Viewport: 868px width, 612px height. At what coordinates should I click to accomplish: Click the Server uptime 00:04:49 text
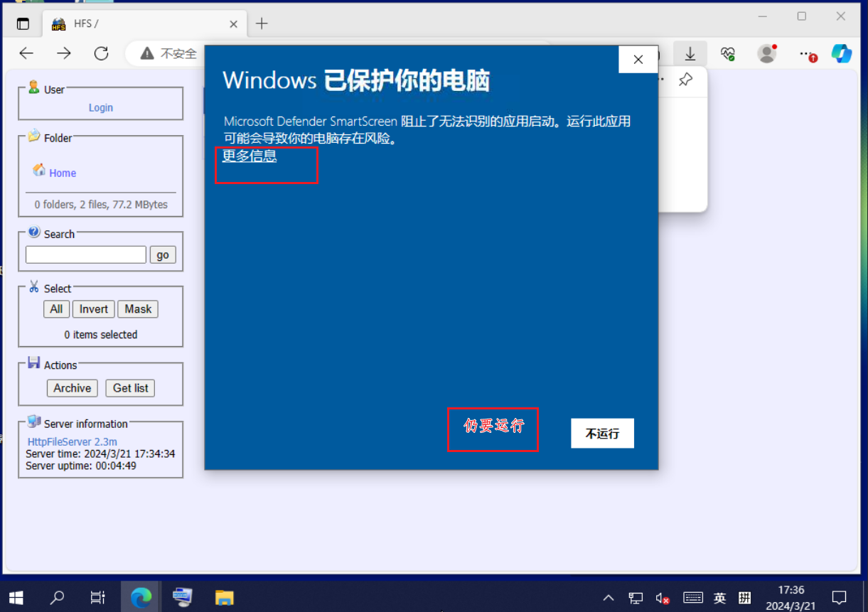tap(81, 466)
